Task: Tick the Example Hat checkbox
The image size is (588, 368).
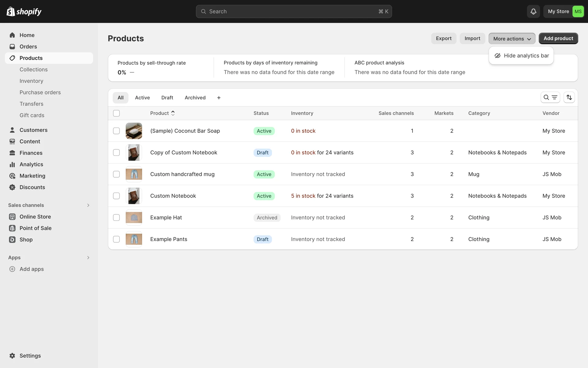Action: (116, 217)
